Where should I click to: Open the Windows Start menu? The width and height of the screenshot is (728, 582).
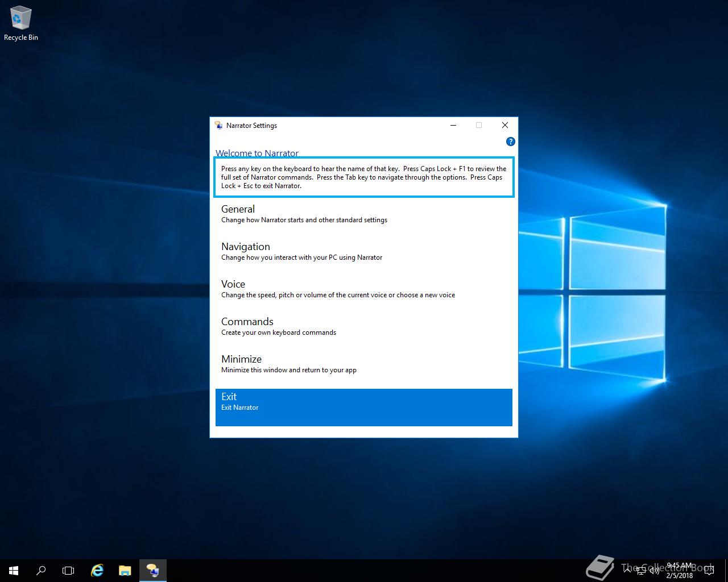click(14, 571)
